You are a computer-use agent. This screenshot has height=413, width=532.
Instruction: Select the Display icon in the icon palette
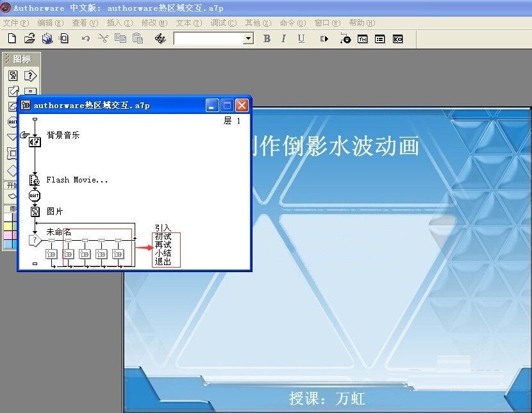[x=13, y=76]
